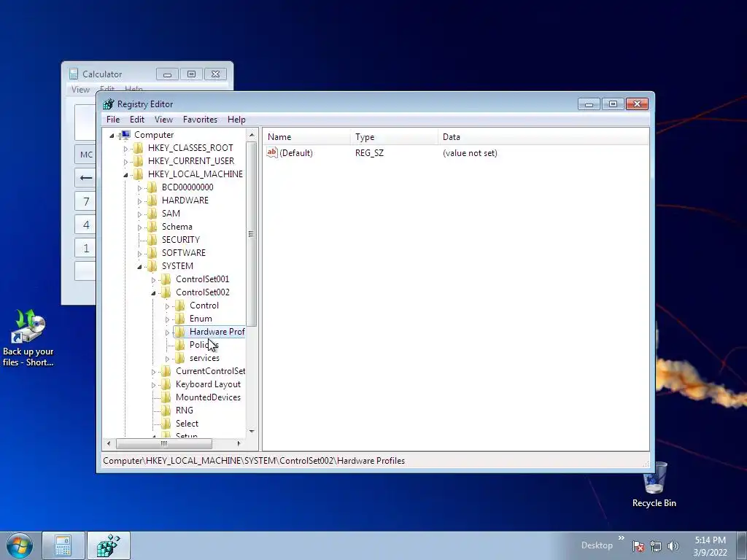Expand the ControlSet001 key
The image size is (747, 560).
(153, 280)
